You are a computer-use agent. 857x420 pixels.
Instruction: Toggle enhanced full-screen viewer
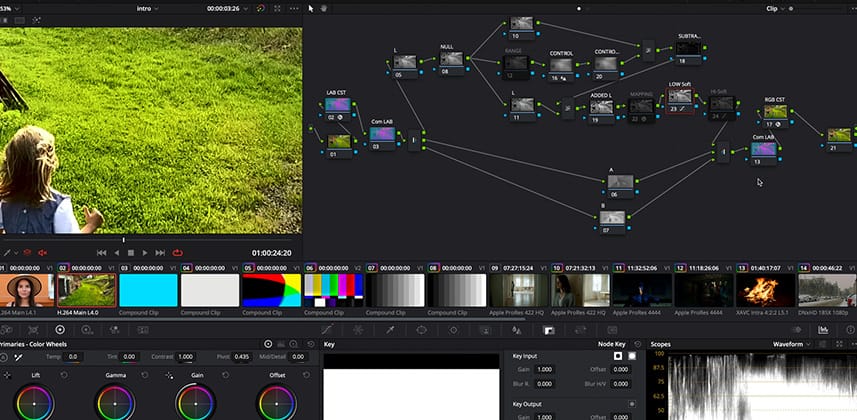point(278,9)
